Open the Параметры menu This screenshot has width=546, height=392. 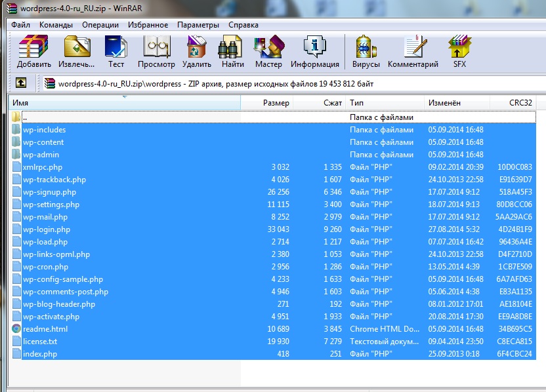(x=198, y=25)
